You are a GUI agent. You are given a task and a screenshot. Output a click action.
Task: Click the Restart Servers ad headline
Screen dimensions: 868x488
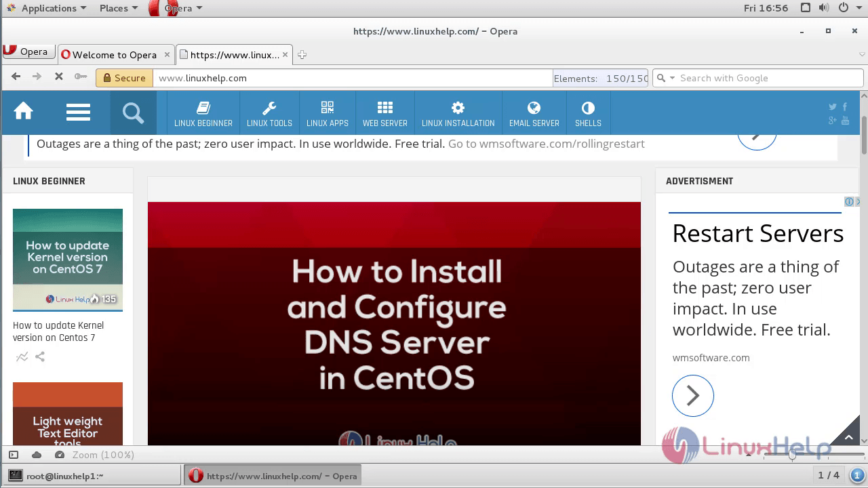coord(758,233)
